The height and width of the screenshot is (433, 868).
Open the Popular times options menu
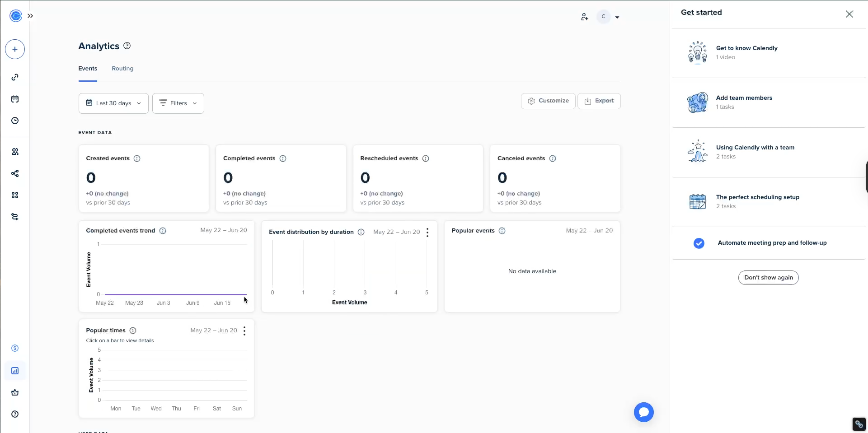[x=244, y=331]
